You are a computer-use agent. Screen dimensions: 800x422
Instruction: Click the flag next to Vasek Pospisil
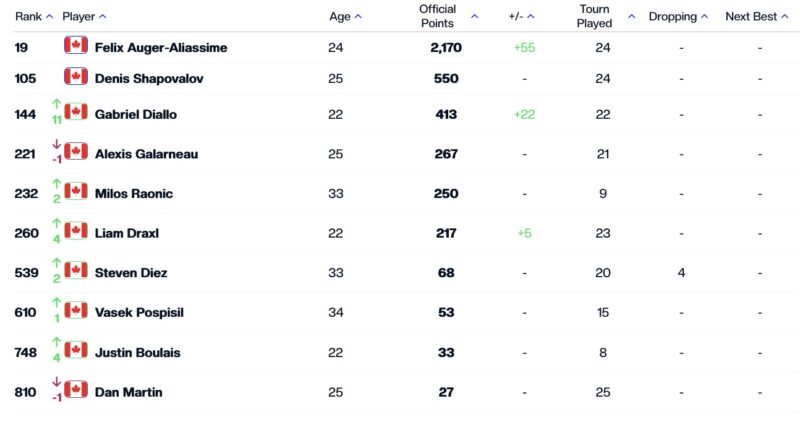tap(76, 311)
